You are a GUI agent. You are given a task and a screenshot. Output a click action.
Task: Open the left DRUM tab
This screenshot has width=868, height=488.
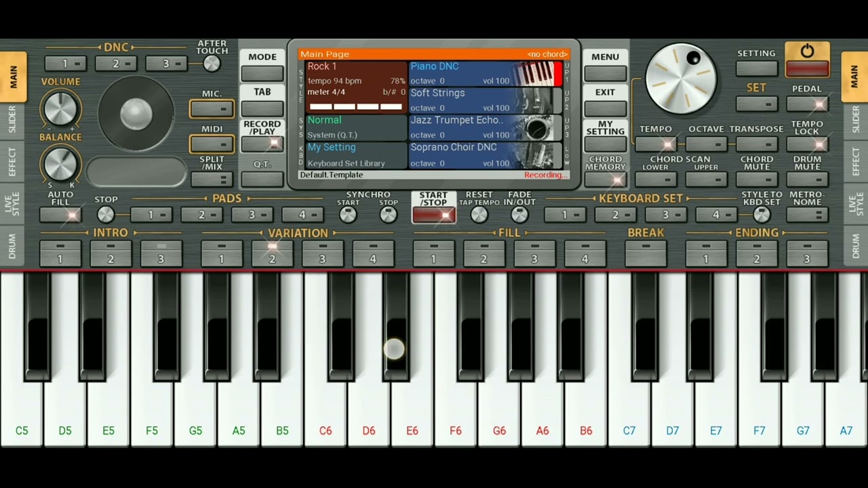pyautogui.click(x=12, y=247)
